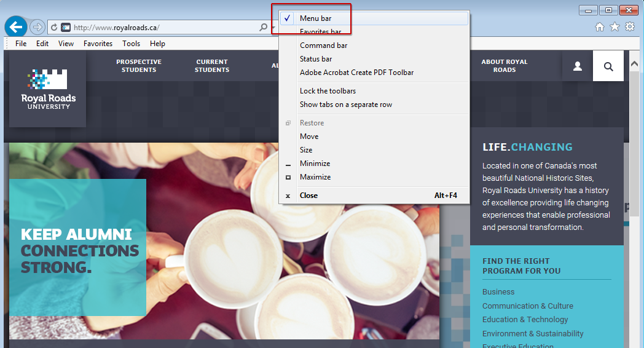Open the user account icon on the site
This screenshot has height=348, width=644.
(578, 66)
